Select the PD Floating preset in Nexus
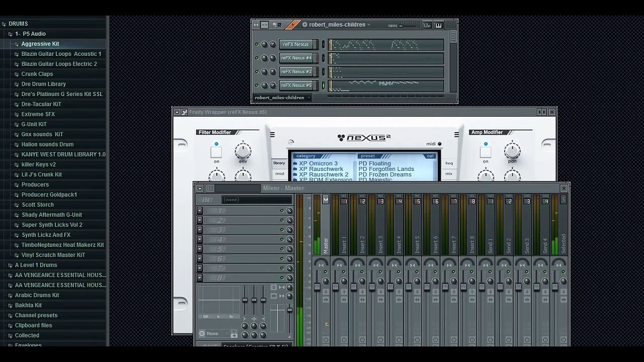Image resolution: width=644 pixels, height=362 pixels. pyautogui.click(x=375, y=163)
